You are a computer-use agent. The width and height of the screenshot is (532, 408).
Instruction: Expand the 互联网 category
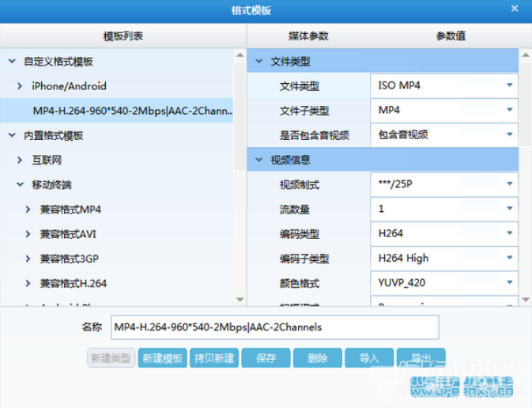pos(20,160)
